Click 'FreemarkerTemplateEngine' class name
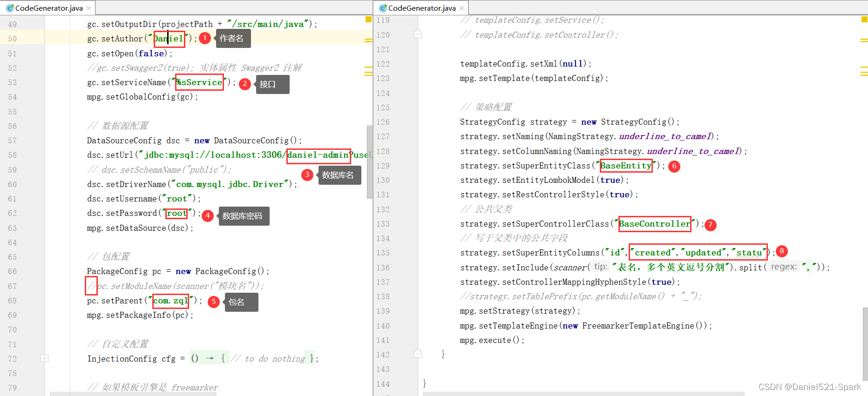 (638, 326)
